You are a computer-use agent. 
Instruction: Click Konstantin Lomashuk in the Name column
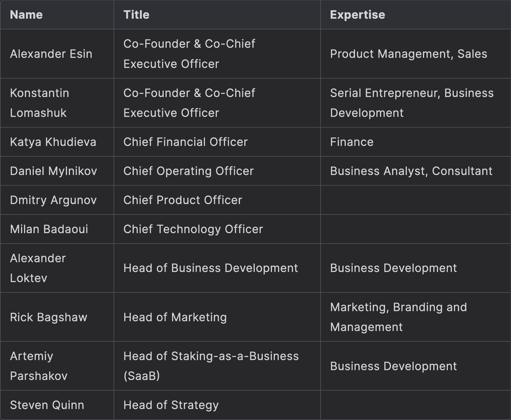pyautogui.click(x=39, y=103)
